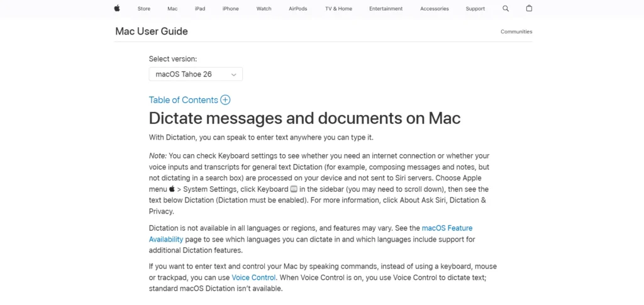
Task: Open the macOS Tahoe 26 version dropdown
Action: [196, 74]
